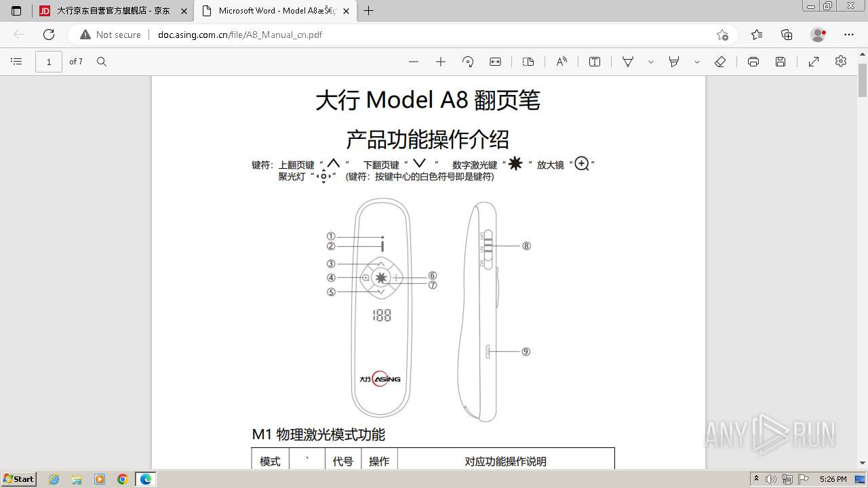Open the Collections panel
868x488 pixels.
(x=787, y=35)
